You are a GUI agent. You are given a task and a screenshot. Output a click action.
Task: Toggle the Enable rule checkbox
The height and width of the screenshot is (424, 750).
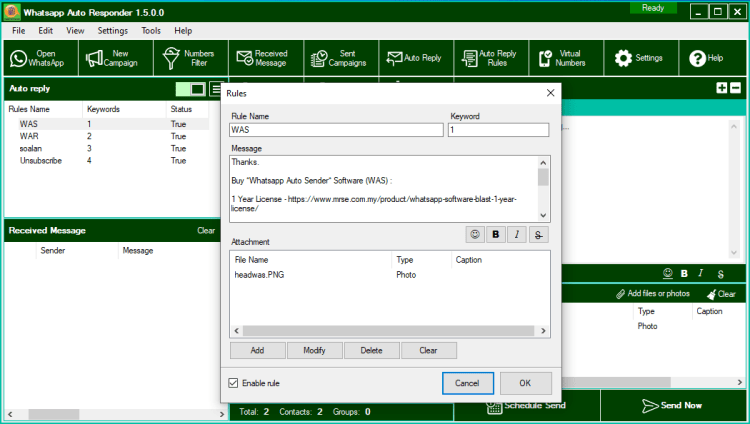click(x=233, y=383)
